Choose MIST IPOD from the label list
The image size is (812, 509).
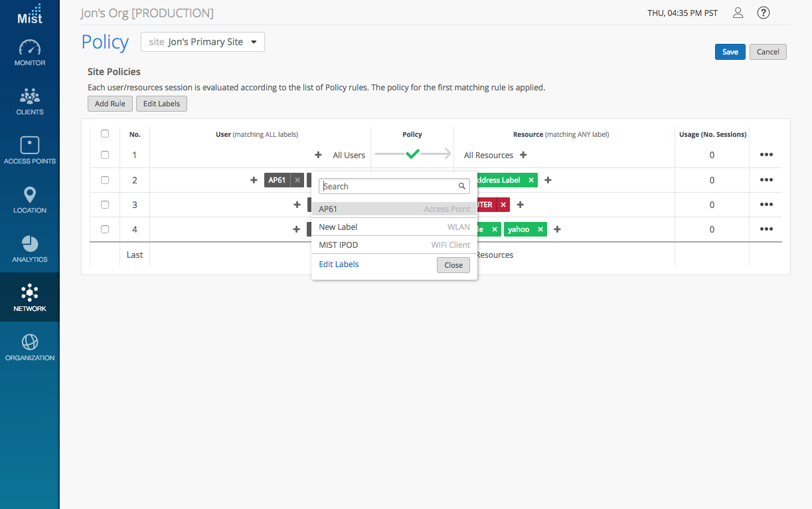(394, 245)
